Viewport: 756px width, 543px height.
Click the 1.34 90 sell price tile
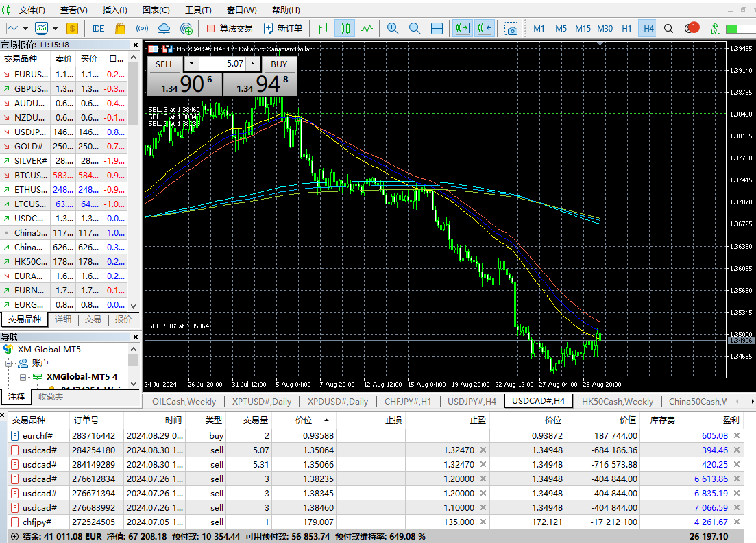(184, 84)
